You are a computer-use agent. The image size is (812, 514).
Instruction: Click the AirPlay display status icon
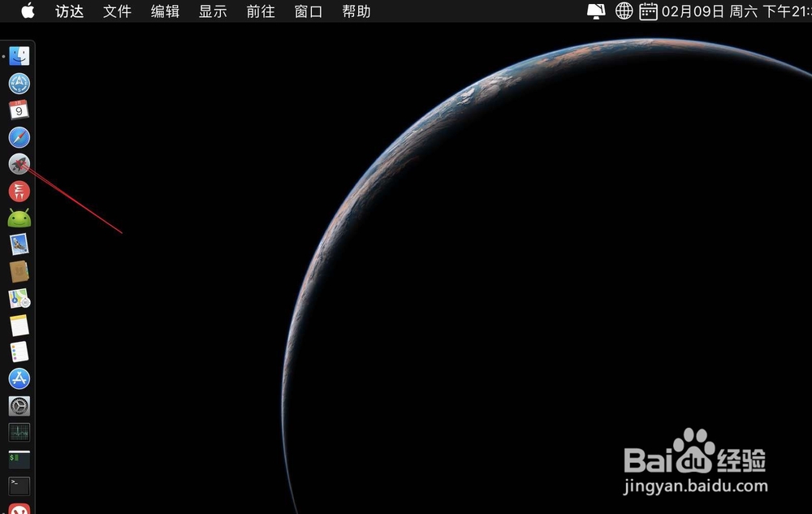596,11
